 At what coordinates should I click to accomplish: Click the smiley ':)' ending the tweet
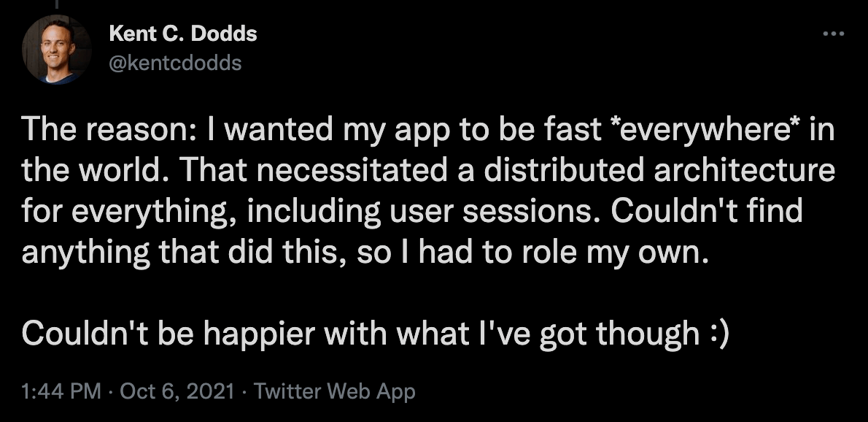pos(718,332)
